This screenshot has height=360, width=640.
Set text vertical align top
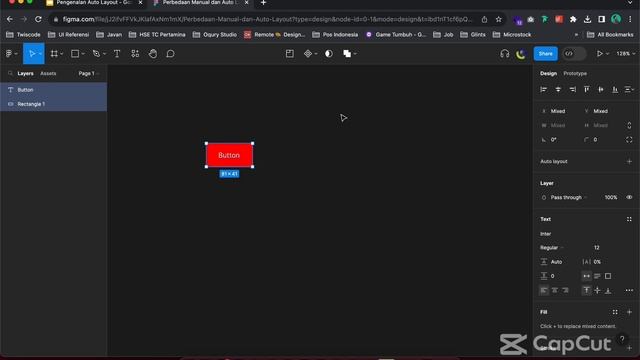click(x=587, y=290)
